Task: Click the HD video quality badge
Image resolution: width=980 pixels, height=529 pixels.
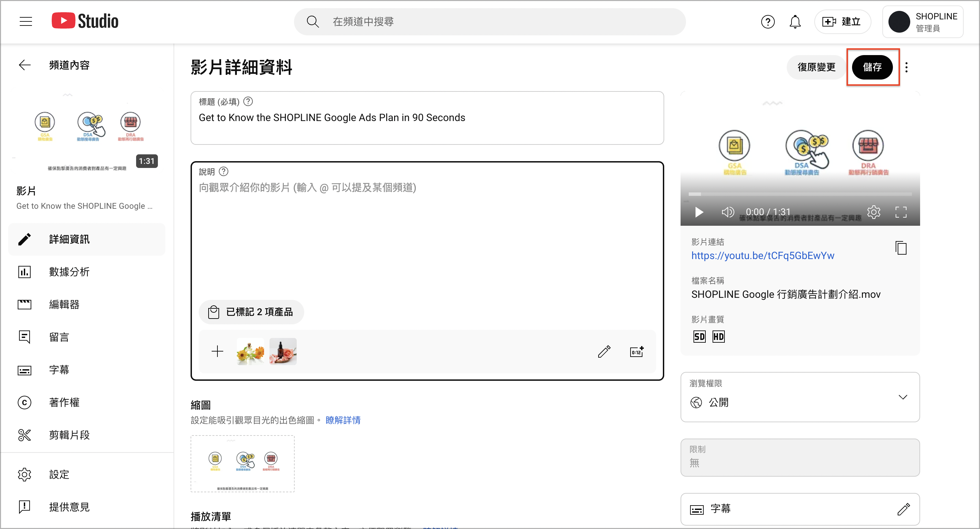Action: 718,337
